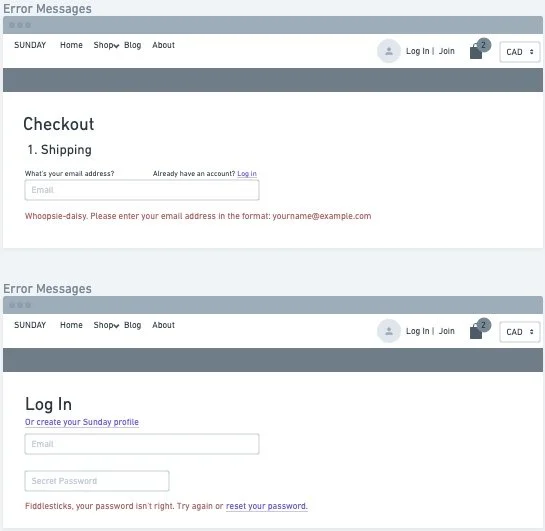Click Join link in Checkout page header

(447, 51)
